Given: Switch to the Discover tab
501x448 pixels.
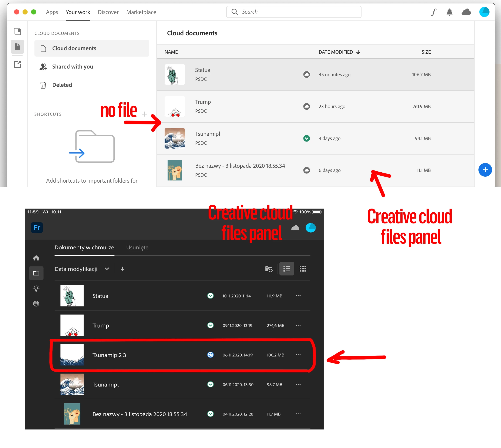Looking at the screenshot, I should pos(108,12).
